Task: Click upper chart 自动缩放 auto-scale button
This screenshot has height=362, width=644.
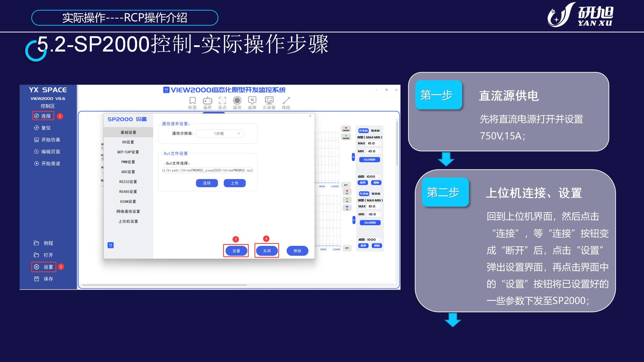Action: click(370, 160)
